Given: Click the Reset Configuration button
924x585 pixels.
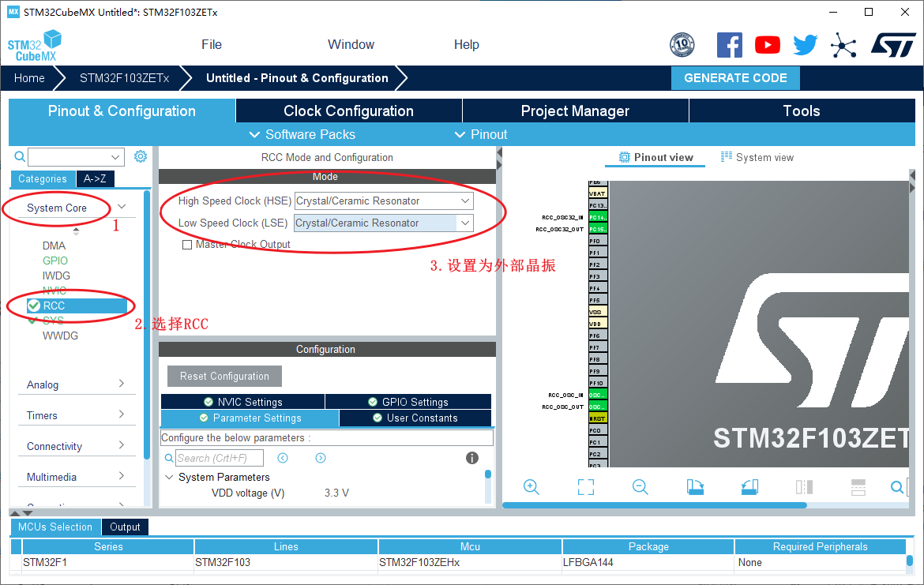Looking at the screenshot, I should [224, 376].
